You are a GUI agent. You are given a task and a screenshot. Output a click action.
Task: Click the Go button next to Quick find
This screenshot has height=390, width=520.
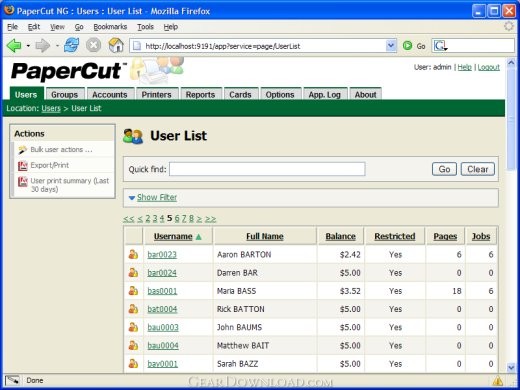(444, 169)
